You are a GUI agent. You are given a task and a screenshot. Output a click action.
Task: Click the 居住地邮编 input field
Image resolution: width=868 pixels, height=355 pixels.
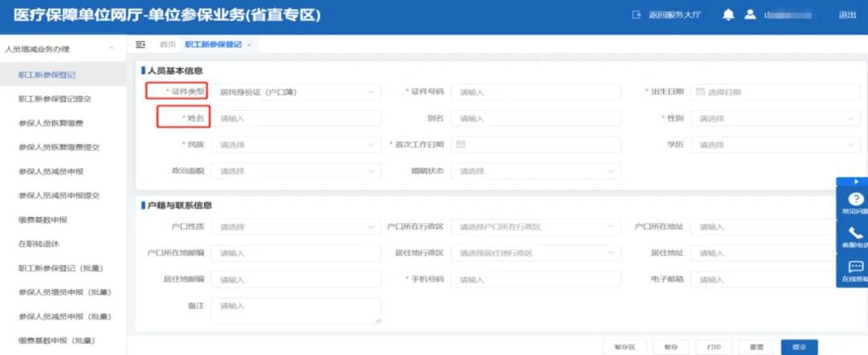pyautogui.click(x=296, y=280)
